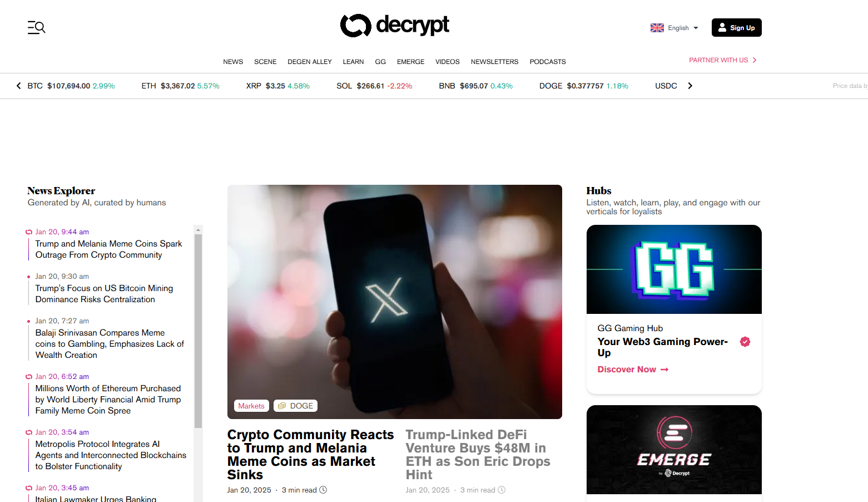This screenshot has width=868, height=502.
Task: Click the Decrypt marker beside Jan 20, 9:44 am
Action: pos(29,232)
